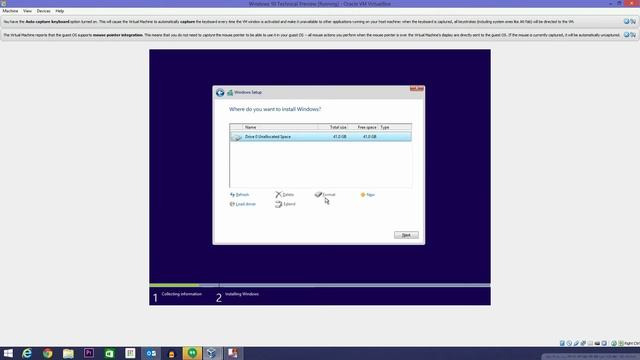Viewport: 640px width, 360px height.
Task: Click the Name column header
Action: point(280,127)
